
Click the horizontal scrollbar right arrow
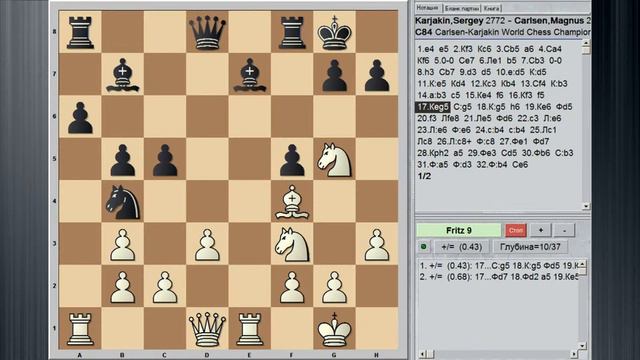pyautogui.click(x=574, y=353)
